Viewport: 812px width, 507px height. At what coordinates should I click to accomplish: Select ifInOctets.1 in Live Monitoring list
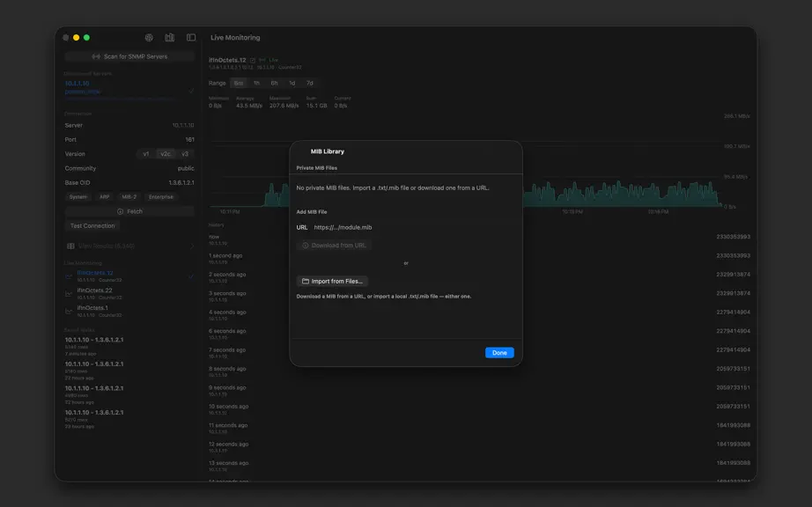click(129, 311)
